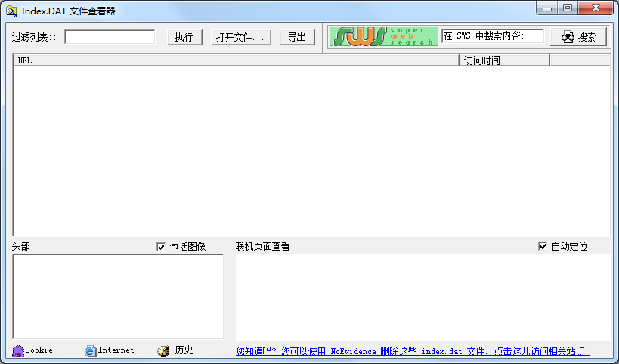The image size is (619, 364).
Task: Click the 执行 button
Action: click(x=184, y=37)
